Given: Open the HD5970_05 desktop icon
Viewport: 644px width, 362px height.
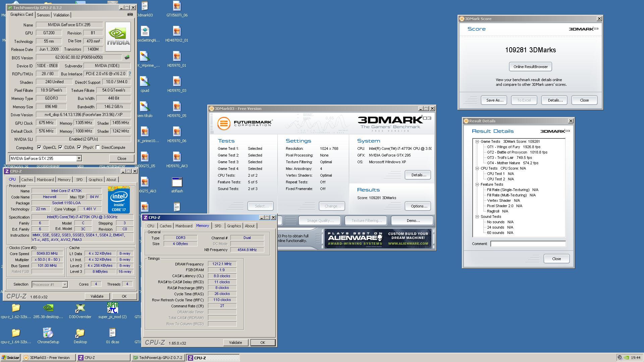Looking at the screenshot, I should point(177,110).
